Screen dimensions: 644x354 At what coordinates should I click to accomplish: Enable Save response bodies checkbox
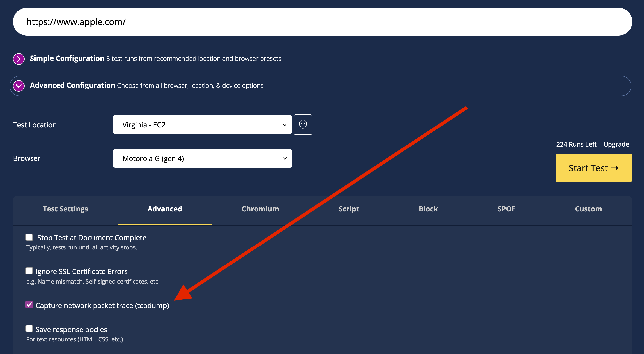point(29,329)
